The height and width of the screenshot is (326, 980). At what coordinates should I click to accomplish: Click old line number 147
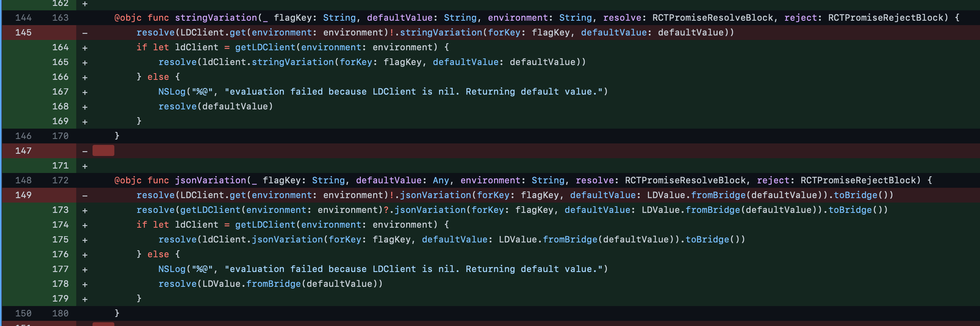pos(23,151)
